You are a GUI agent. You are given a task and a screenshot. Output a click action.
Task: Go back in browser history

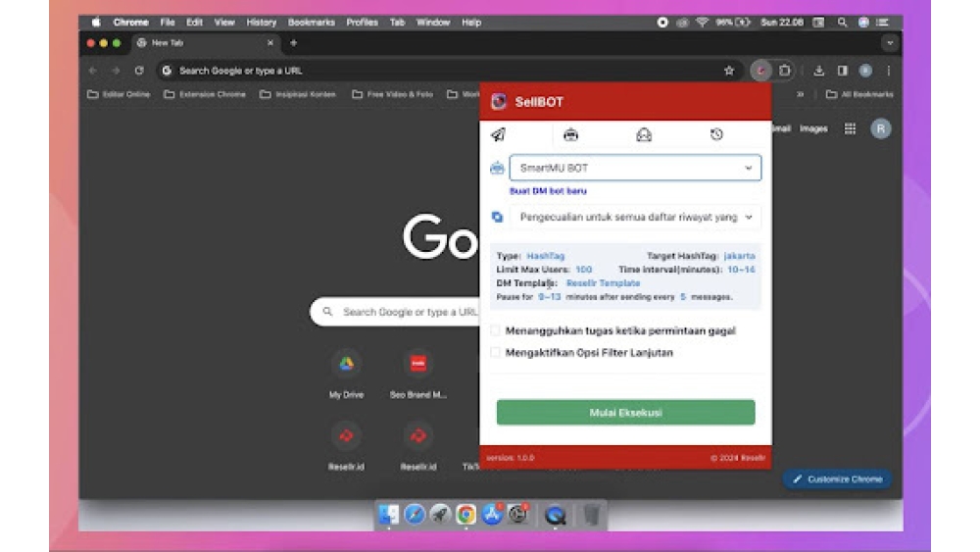[93, 71]
